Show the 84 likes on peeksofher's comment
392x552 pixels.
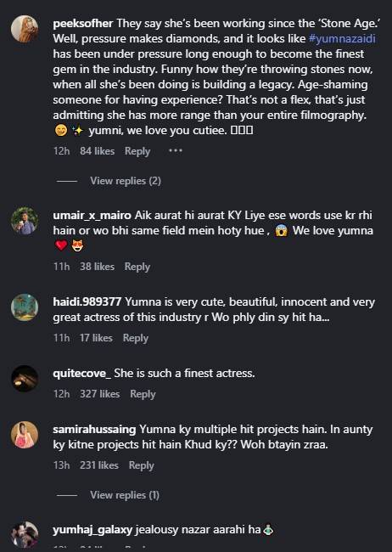point(97,151)
